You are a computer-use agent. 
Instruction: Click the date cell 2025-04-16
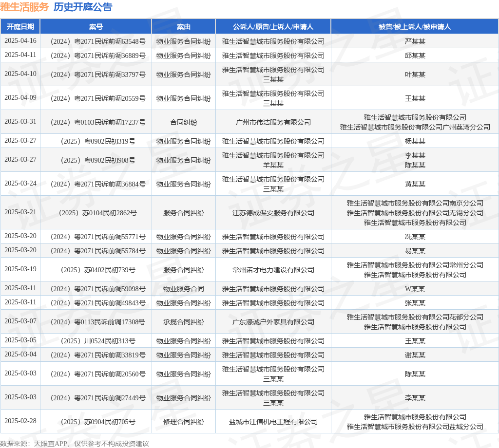(20, 41)
